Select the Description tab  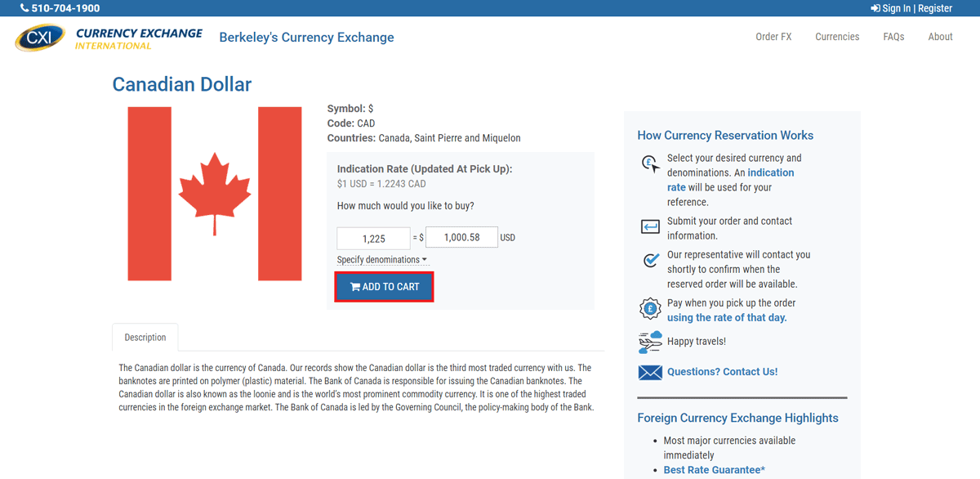pos(145,338)
